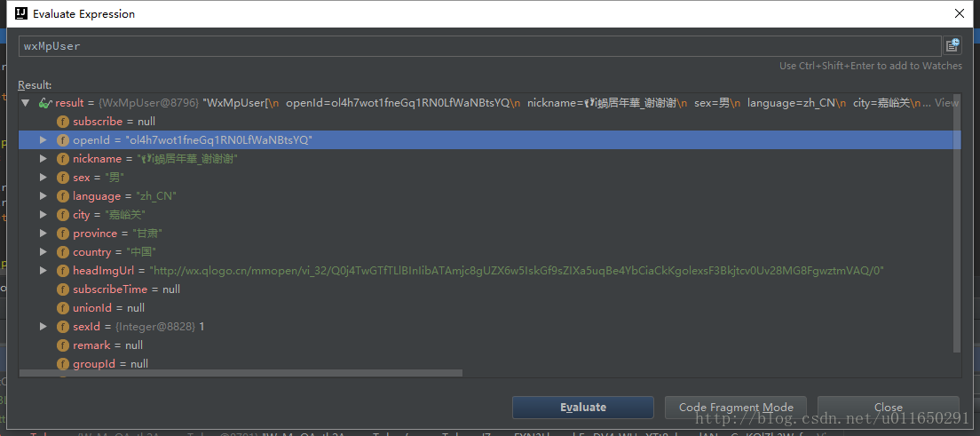Image resolution: width=980 pixels, height=436 pixels.
Task: Click the wxMpUser expression input field
Action: (479, 46)
